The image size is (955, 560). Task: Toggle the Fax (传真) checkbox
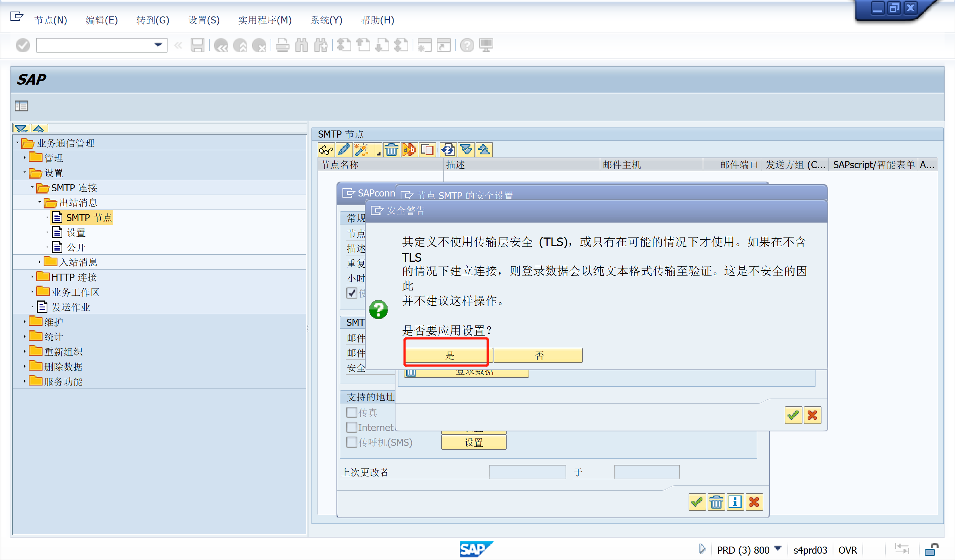(x=352, y=412)
